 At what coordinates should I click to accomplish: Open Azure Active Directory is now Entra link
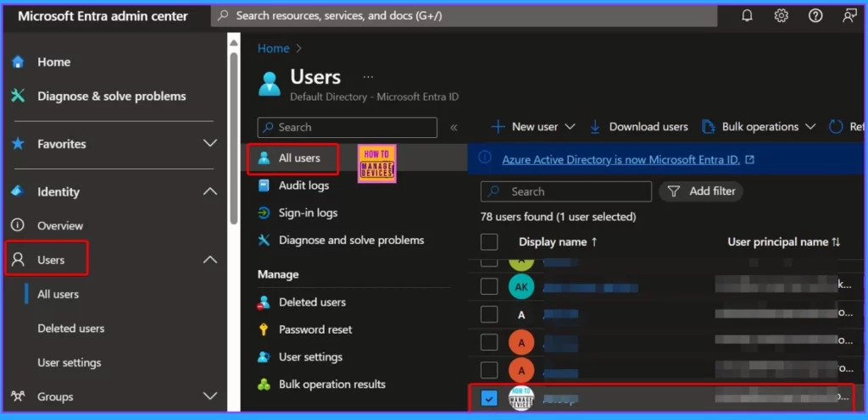click(621, 160)
